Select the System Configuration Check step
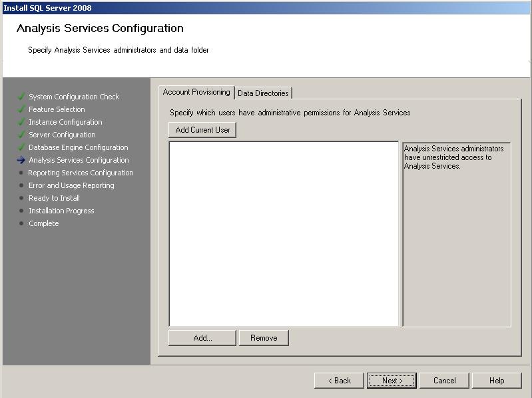 (74, 97)
